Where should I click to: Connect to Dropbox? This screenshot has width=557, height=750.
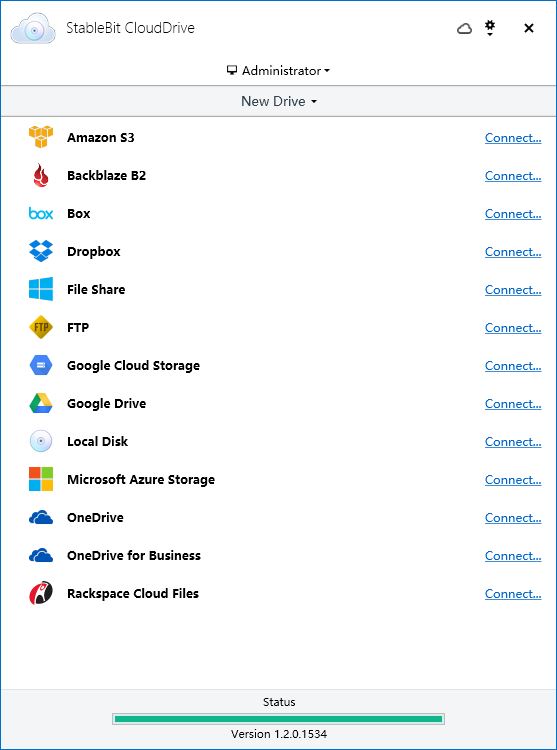(513, 252)
